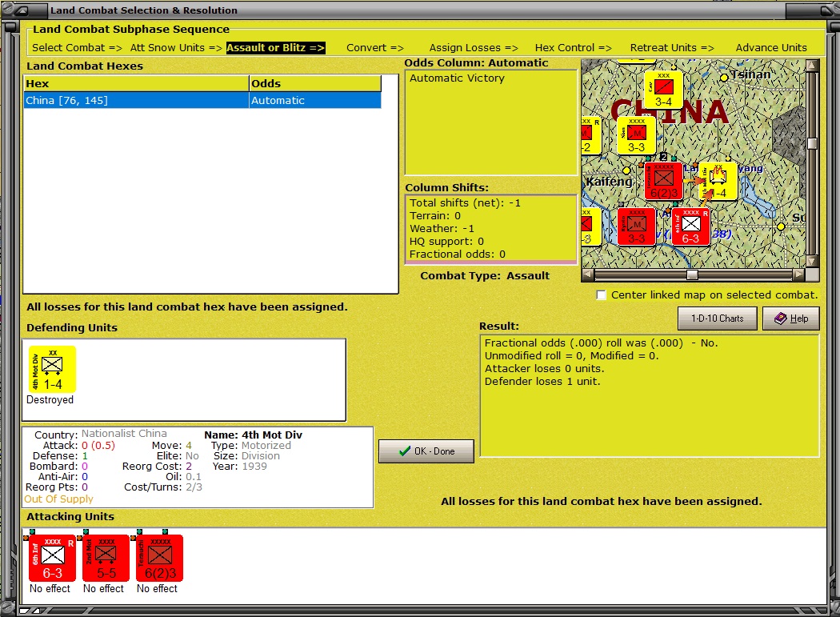Click Att Snow Units subphase step
Viewport: 840px width, 617px height.
[176, 48]
